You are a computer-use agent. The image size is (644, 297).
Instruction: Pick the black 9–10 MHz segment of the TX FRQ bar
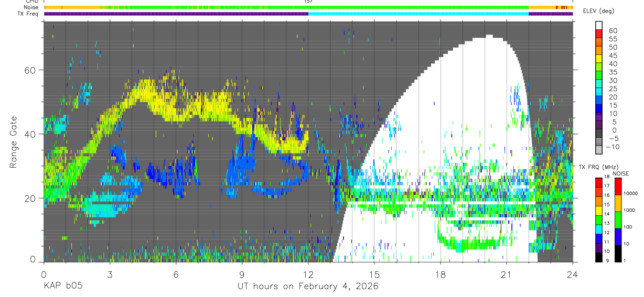[x=598, y=257]
